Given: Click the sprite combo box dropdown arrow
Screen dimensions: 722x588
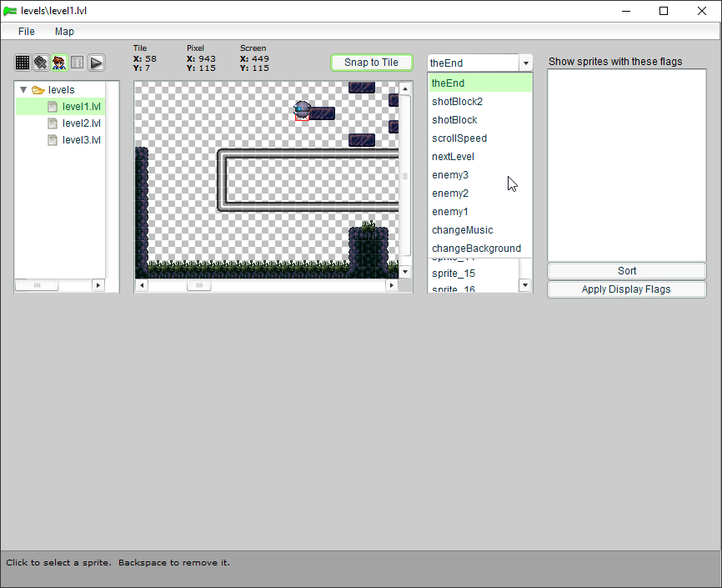Looking at the screenshot, I should pos(525,63).
